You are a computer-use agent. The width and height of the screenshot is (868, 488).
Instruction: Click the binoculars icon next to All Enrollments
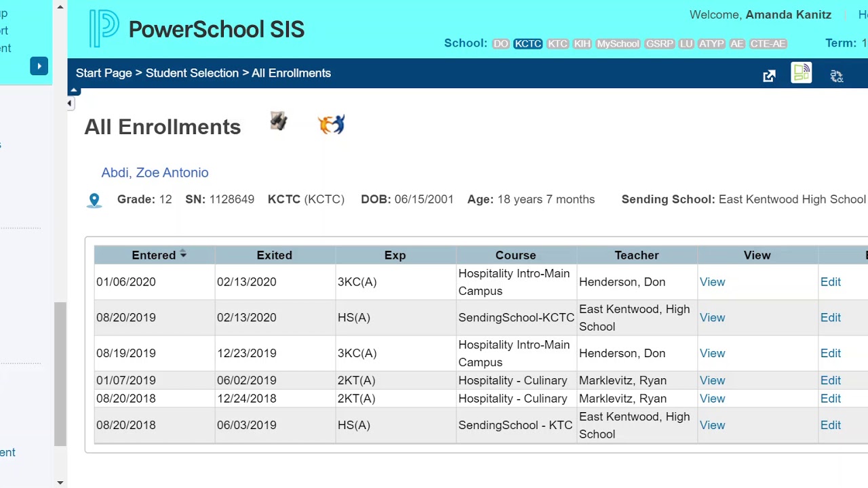[279, 121]
